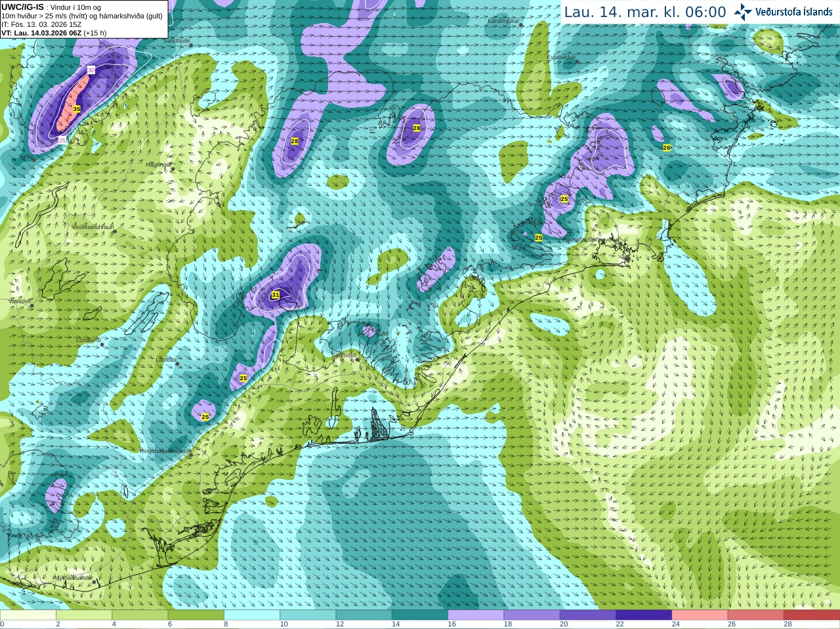The image size is (840, 629).
Task: Select the 4–6 m/s legend color swatch
Action: coord(140,615)
